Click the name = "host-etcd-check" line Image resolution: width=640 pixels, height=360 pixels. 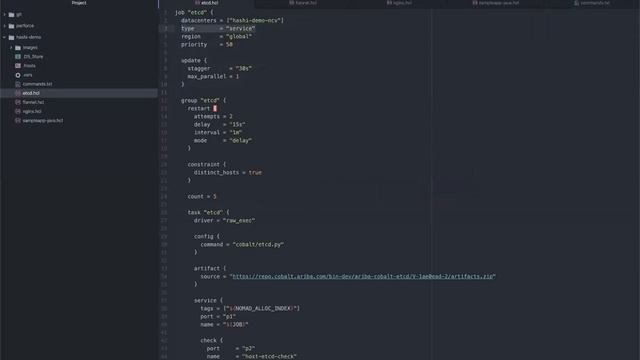pos(251,356)
